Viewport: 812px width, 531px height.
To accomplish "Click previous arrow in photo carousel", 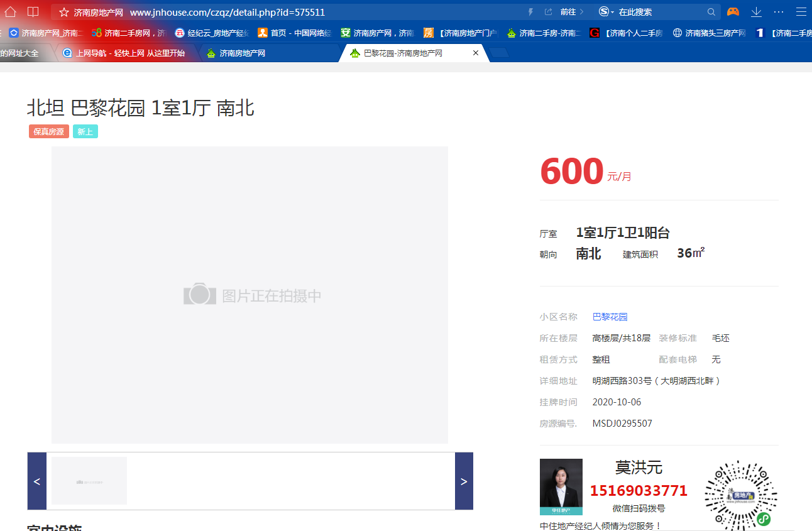I will (36, 481).
